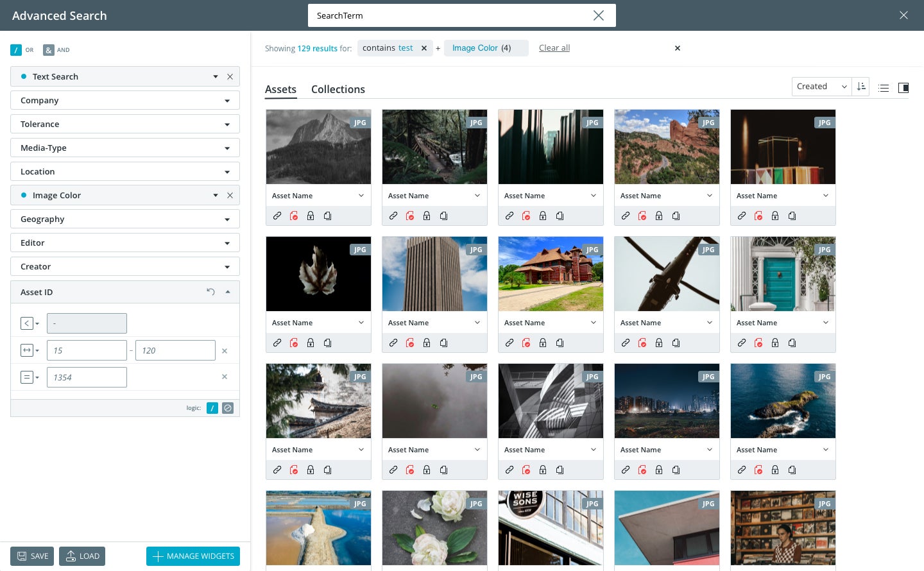Toggle exclude logic in Asset ID widget footer
This screenshot has width=924, height=571.
click(228, 407)
